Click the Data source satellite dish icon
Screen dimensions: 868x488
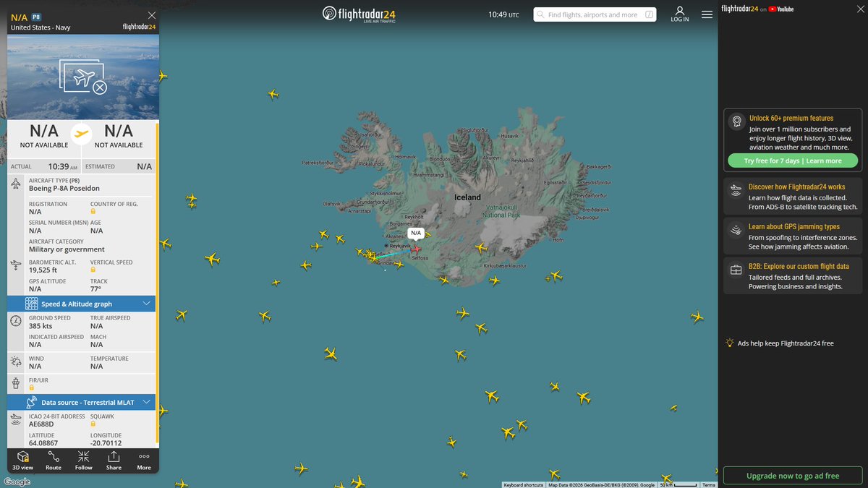[x=31, y=402]
